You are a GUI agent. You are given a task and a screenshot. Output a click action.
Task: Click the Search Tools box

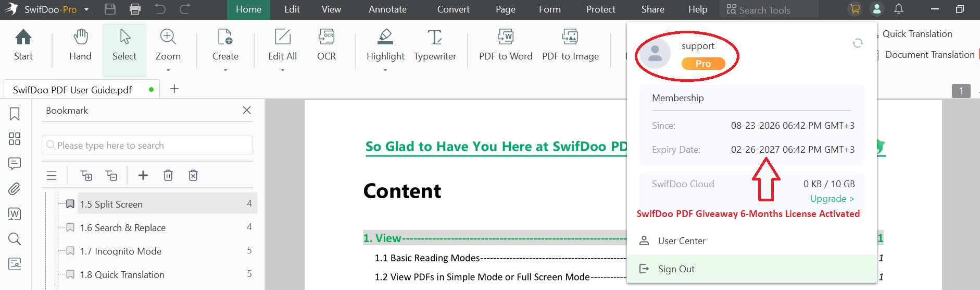(769, 9)
